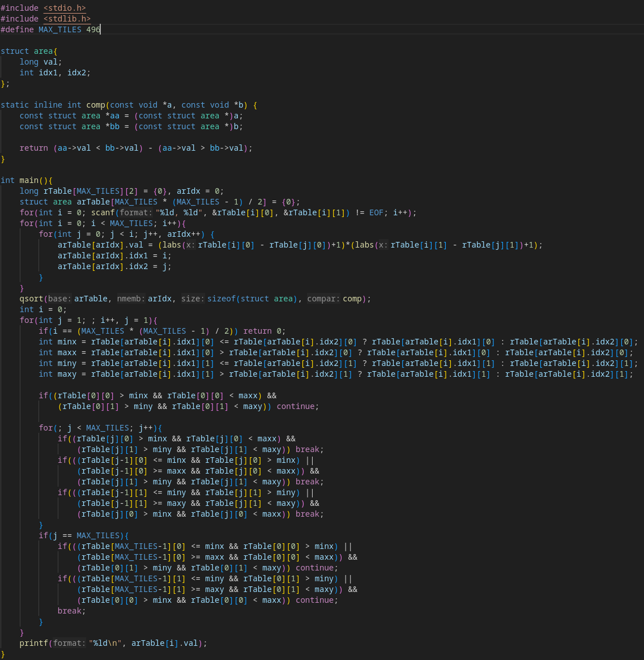
Task: Click 'arTable[i].val' in the printf call
Action: tap(165, 643)
